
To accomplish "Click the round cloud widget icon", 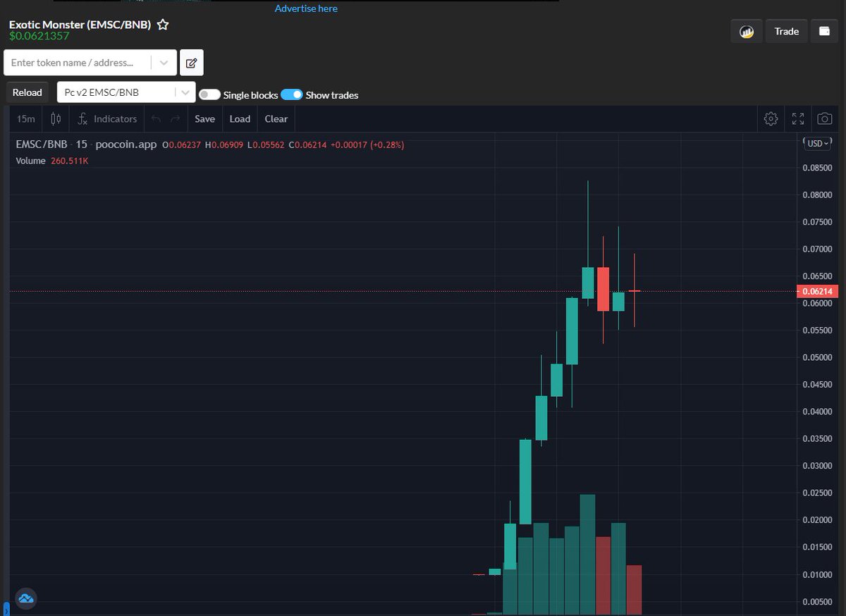I will coord(26,599).
